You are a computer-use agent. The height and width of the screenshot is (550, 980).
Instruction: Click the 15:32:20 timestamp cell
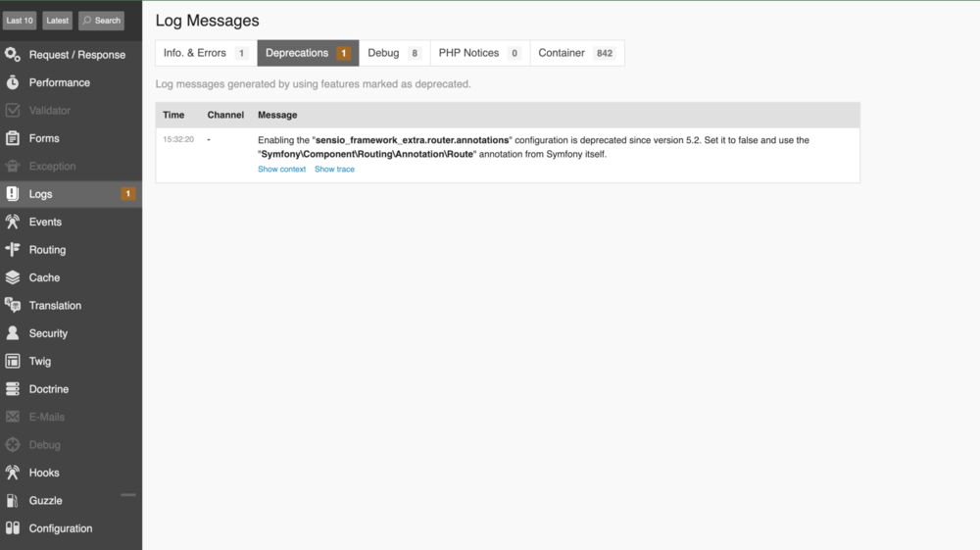click(178, 139)
